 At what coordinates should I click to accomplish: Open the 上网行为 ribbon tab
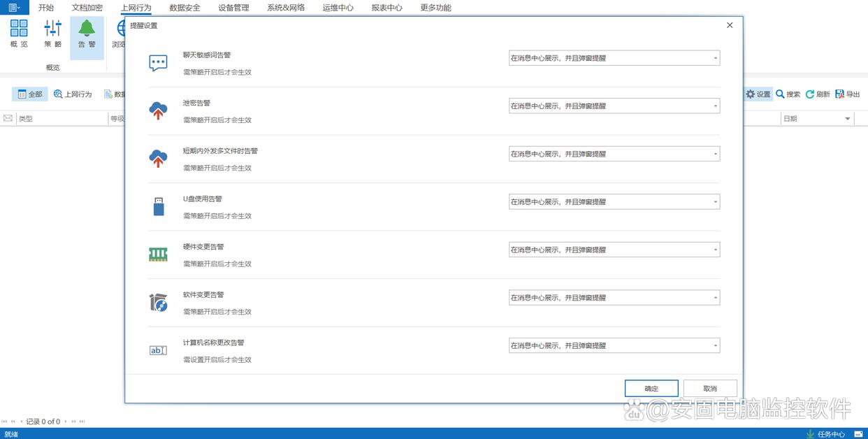click(136, 8)
